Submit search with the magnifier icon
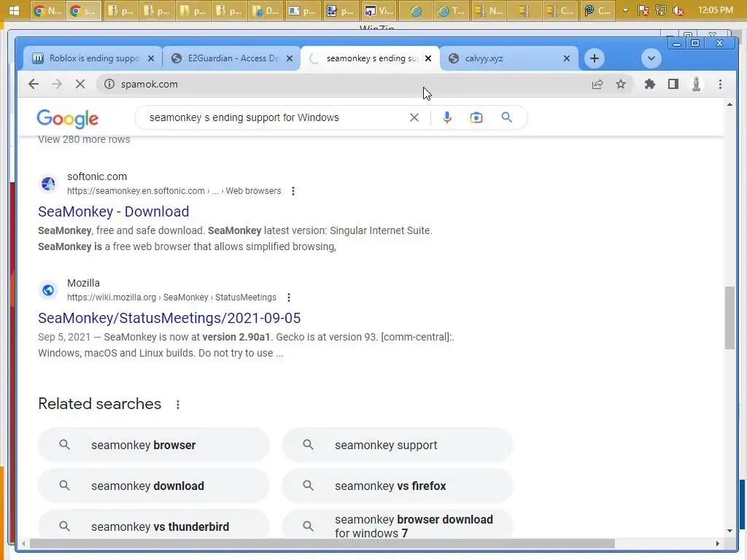The image size is (747, 560). (506, 117)
